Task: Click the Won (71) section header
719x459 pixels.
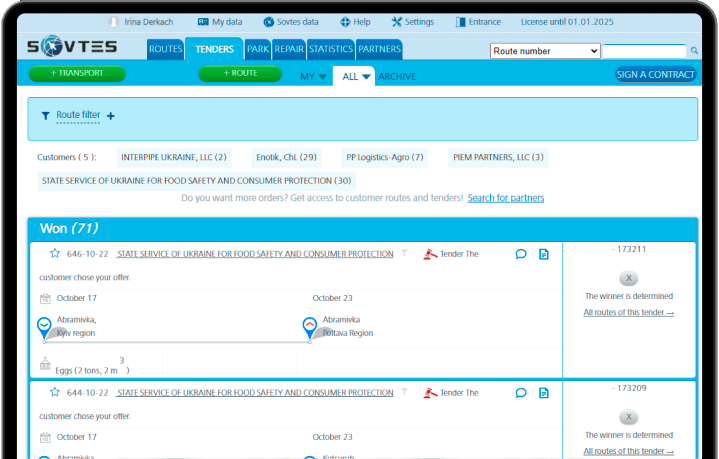Action: (x=362, y=228)
